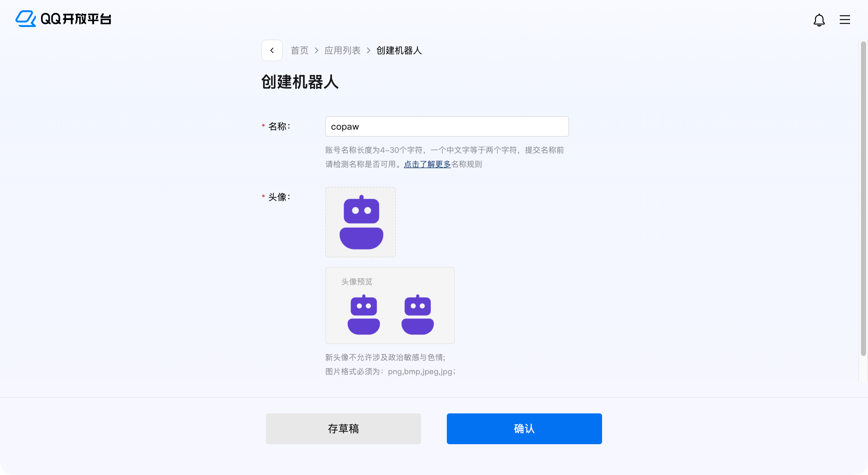Click the chevron after 应用列表
The height and width of the screenshot is (475, 868).
368,51
